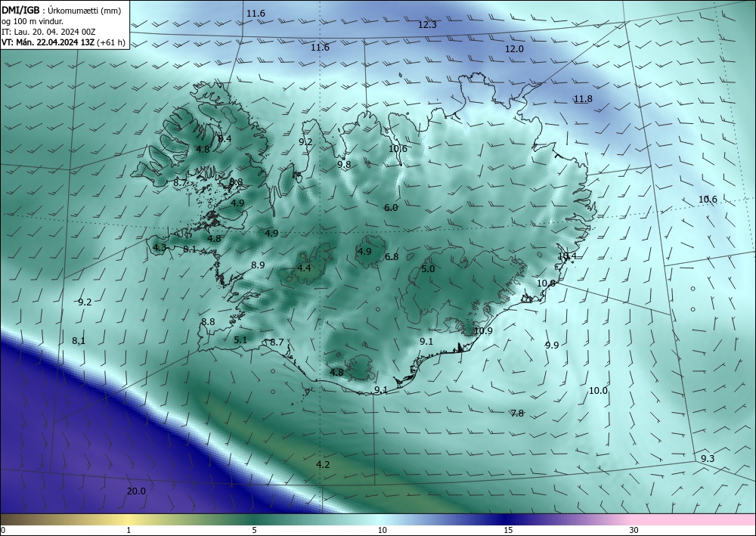Viewport: 756px width, 536px height.
Task: Click the 4.2 value in the southern sea
Action: coord(323,465)
